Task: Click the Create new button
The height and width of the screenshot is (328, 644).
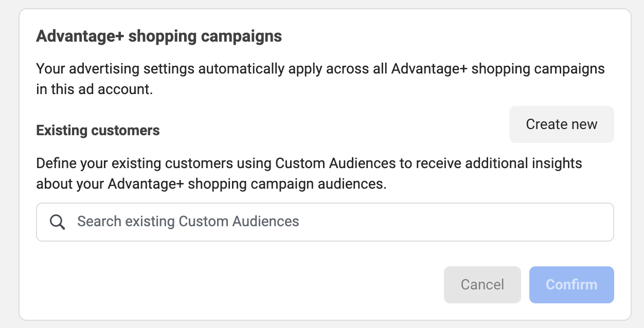Action: tap(562, 124)
